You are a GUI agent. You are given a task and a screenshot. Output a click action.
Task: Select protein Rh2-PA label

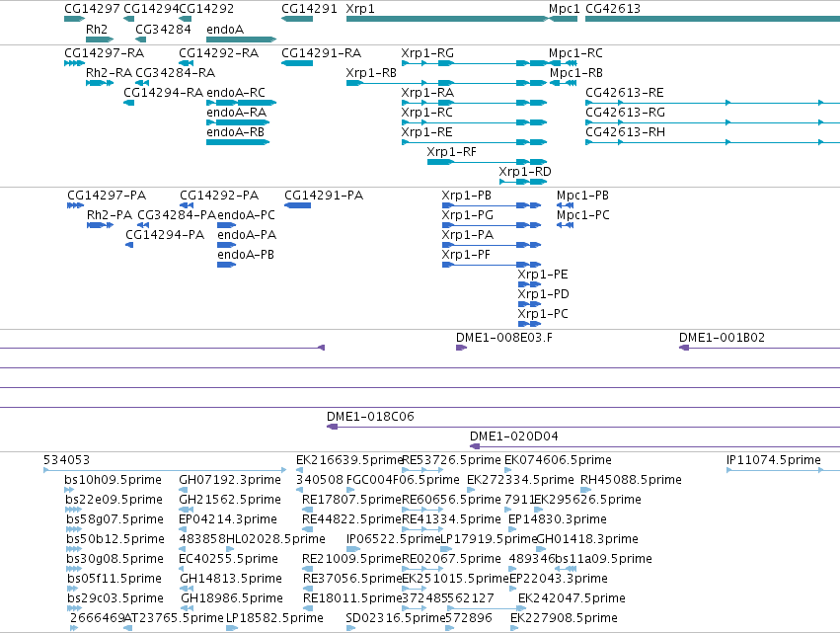(x=110, y=215)
